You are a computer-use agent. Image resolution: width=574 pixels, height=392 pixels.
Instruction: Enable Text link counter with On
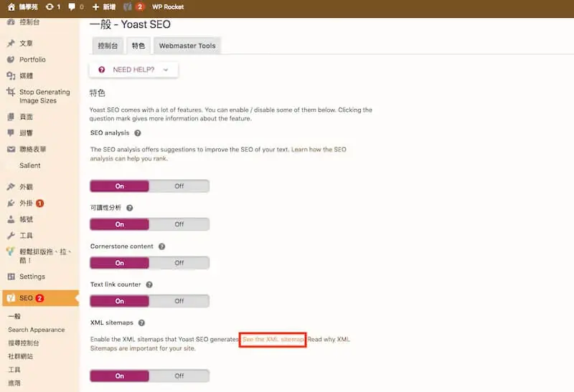coord(120,301)
